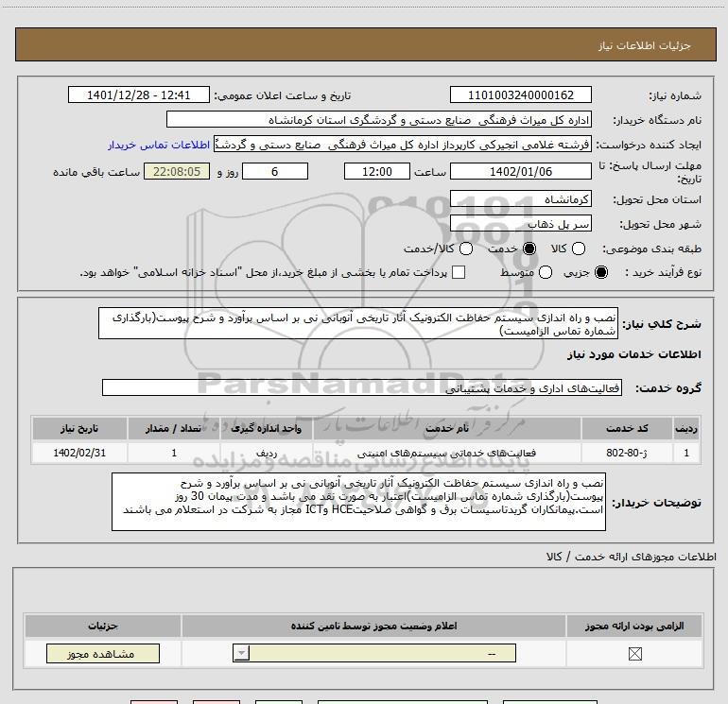Viewport: 728px width, 704px height.
Task: Click the general need description box
Action: (358, 323)
